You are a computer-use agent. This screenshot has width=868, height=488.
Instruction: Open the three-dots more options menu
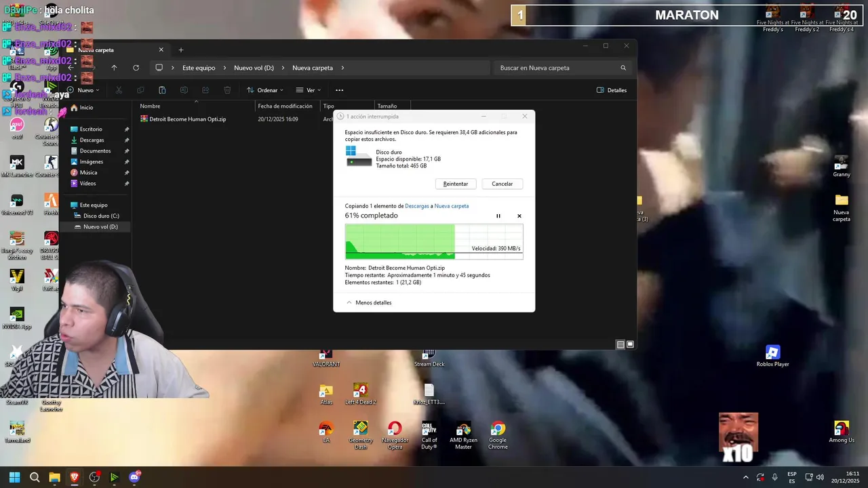tap(340, 90)
